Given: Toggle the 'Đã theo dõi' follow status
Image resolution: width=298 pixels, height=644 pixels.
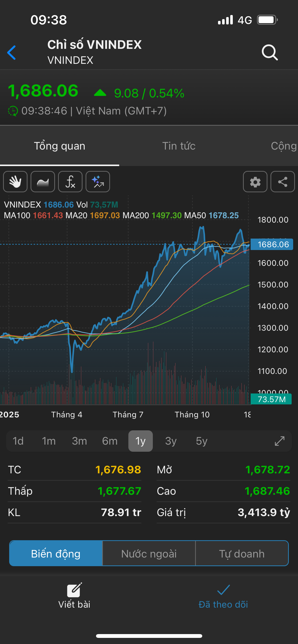Looking at the screenshot, I should pyautogui.click(x=223, y=596).
